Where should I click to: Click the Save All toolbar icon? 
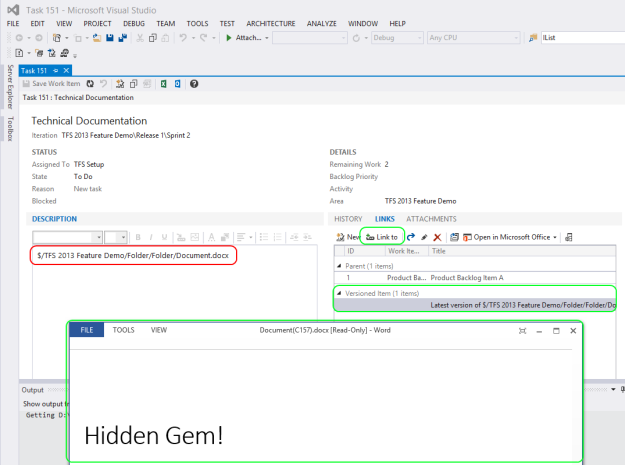[x=122, y=38]
